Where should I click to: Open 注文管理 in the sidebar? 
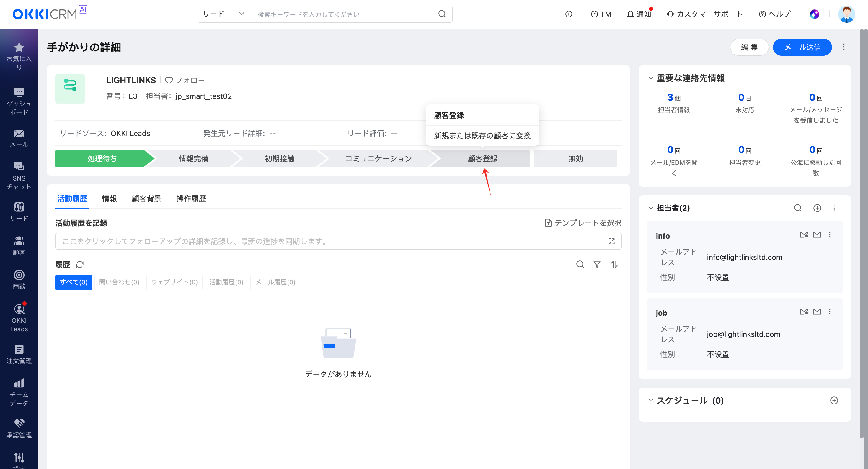19,354
